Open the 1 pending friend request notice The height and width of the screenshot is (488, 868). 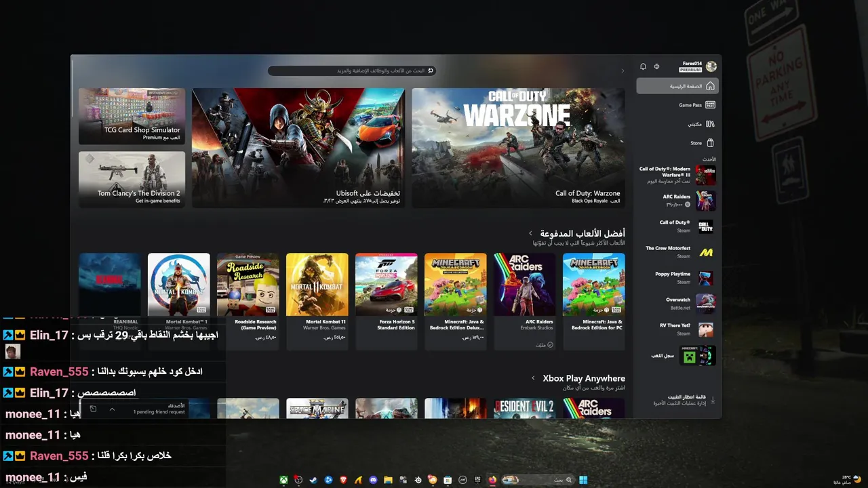(x=159, y=412)
